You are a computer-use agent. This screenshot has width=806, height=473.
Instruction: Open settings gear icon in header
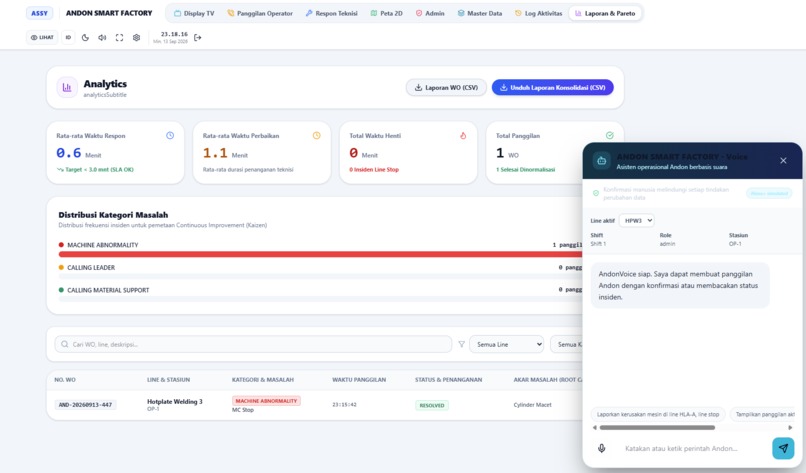[x=136, y=38]
